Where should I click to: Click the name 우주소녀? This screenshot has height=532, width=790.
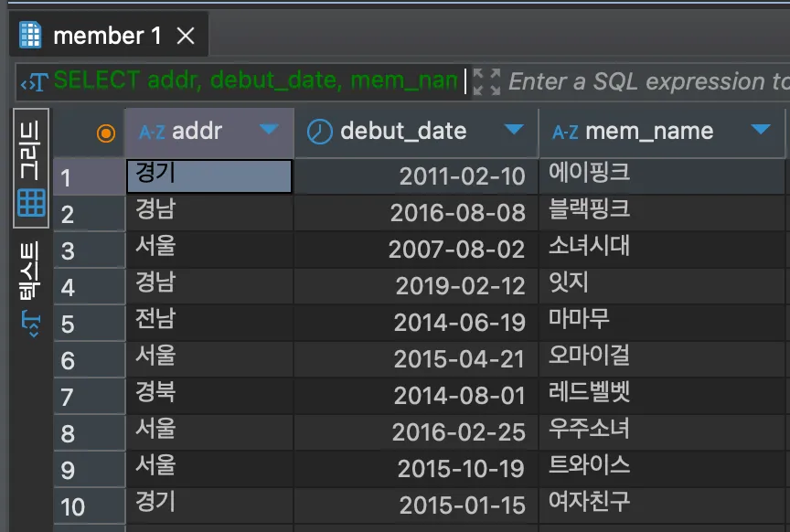click(x=589, y=428)
